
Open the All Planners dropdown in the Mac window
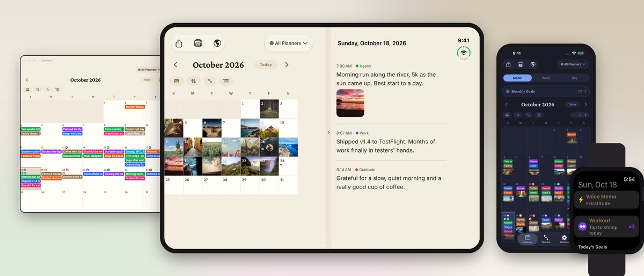(x=148, y=70)
